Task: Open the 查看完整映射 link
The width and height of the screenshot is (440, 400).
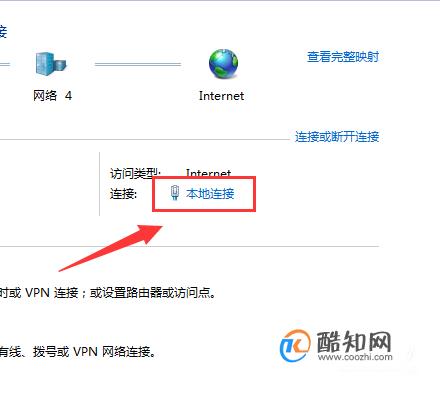Action: pos(343,57)
